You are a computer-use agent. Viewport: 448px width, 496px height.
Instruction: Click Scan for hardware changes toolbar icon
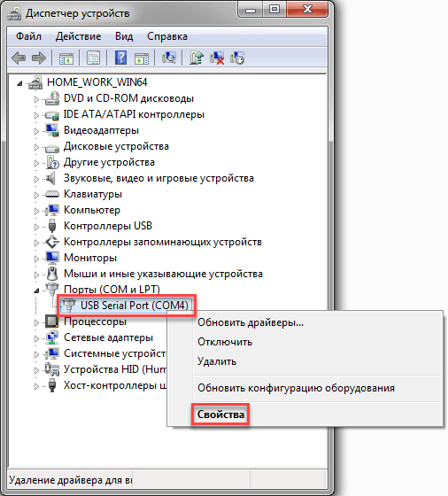tap(169, 58)
